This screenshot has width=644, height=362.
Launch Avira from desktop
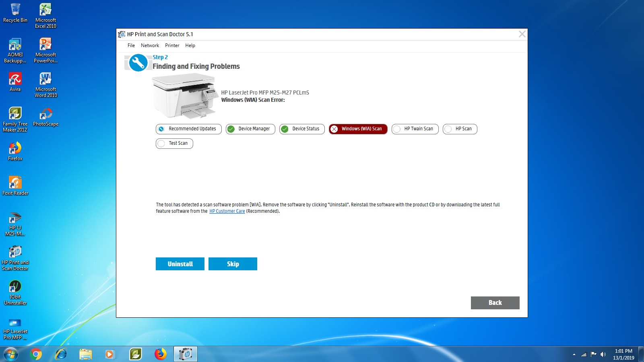(15, 82)
